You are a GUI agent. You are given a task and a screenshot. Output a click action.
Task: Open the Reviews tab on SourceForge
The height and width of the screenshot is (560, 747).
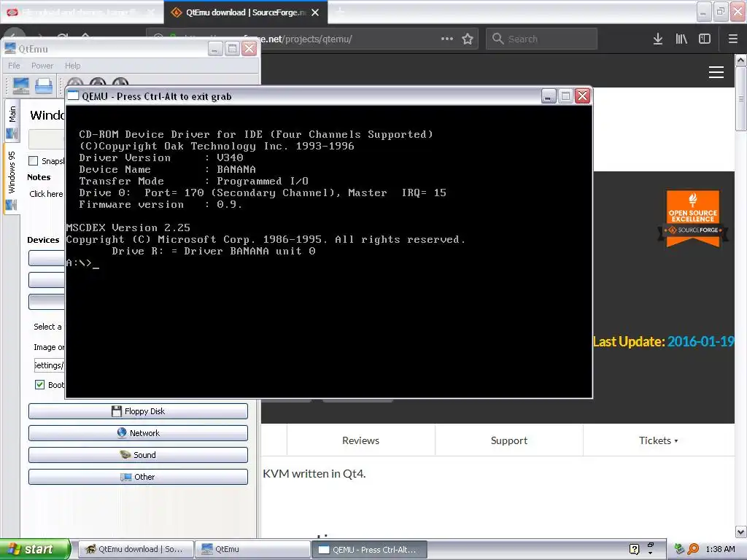pyautogui.click(x=360, y=440)
